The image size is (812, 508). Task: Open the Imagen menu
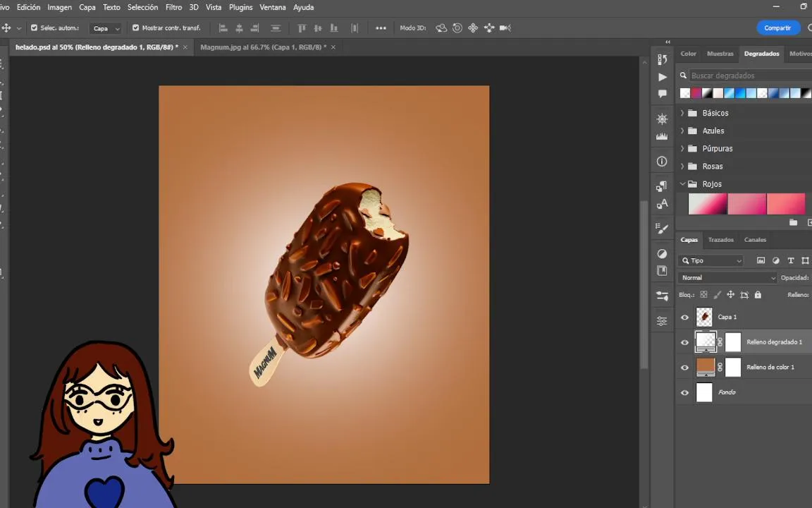(59, 7)
